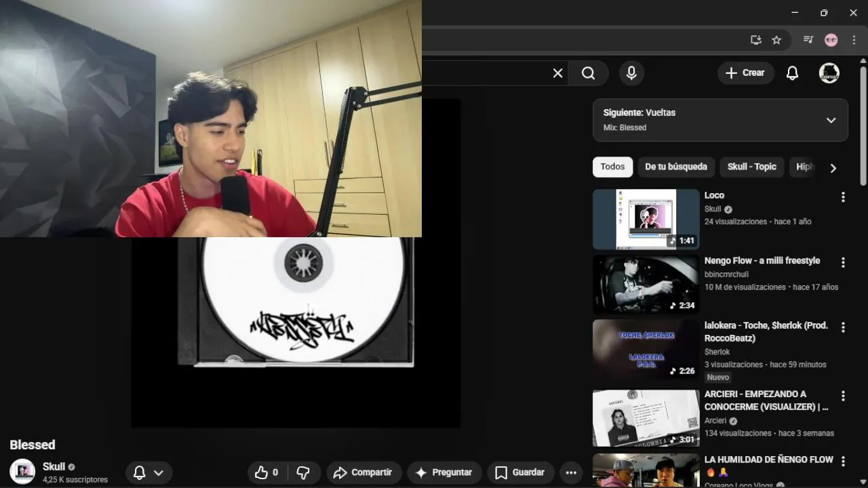Open the ARCIERI Empezando a Conocerme thumbnail
Viewport: 868px width, 488px height.
(646, 418)
